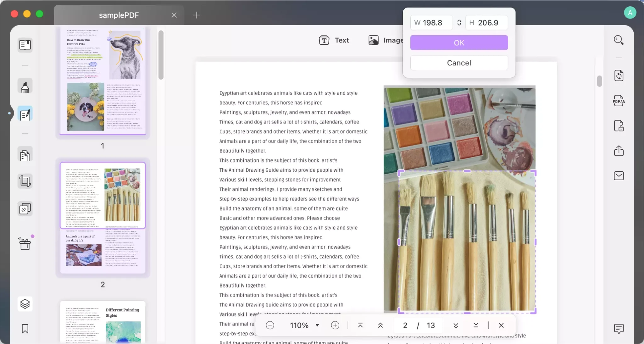Add Text tool in edit toolbar

(x=334, y=40)
